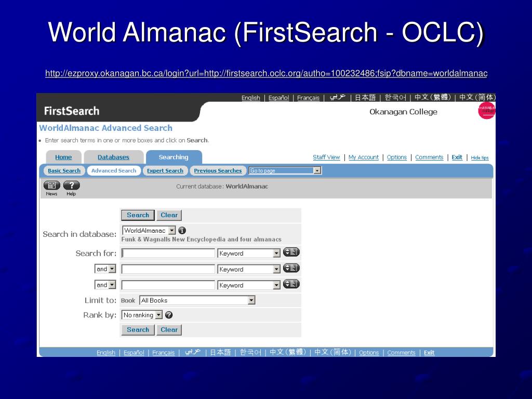This screenshot has height=399, width=532.
Task: Go to Basic Search
Action: (x=64, y=170)
